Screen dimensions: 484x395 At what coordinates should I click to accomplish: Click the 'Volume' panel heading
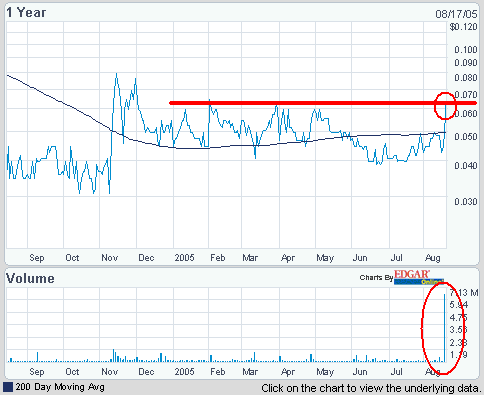[x=30, y=278]
